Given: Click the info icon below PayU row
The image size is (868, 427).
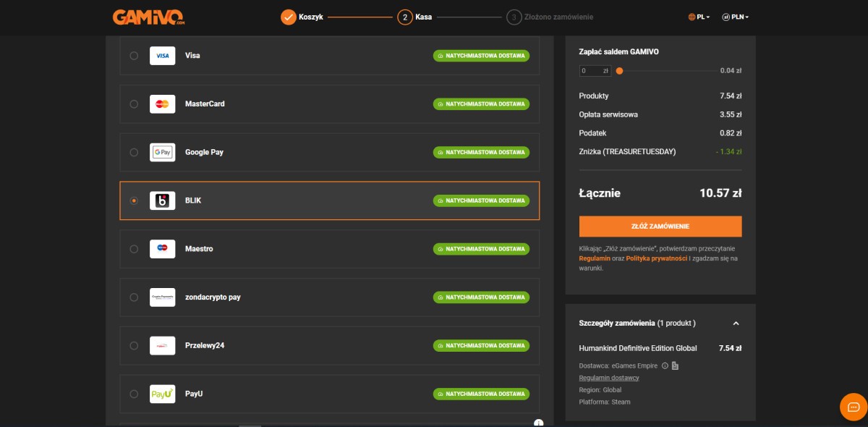Looking at the screenshot, I should [x=538, y=423].
